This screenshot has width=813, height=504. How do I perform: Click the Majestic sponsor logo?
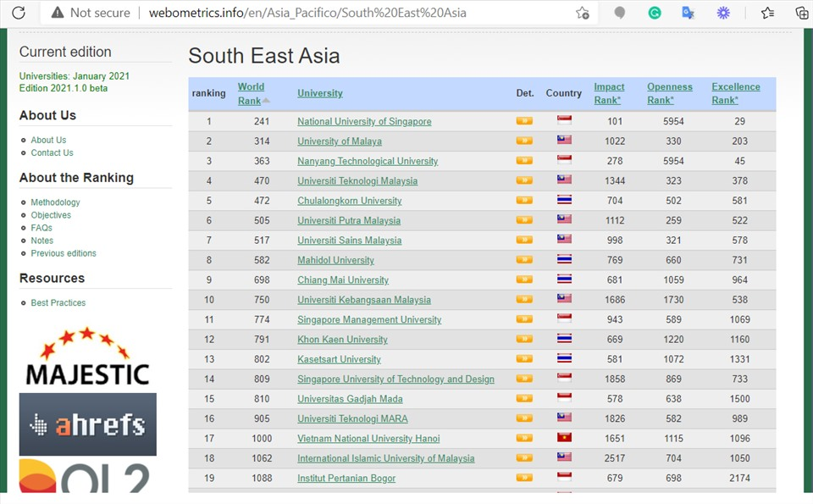coord(87,357)
